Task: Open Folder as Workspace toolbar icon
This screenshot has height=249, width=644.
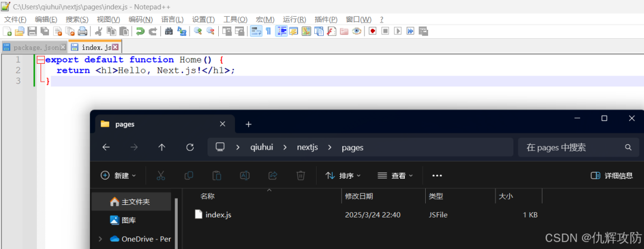Action: pos(344,31)
